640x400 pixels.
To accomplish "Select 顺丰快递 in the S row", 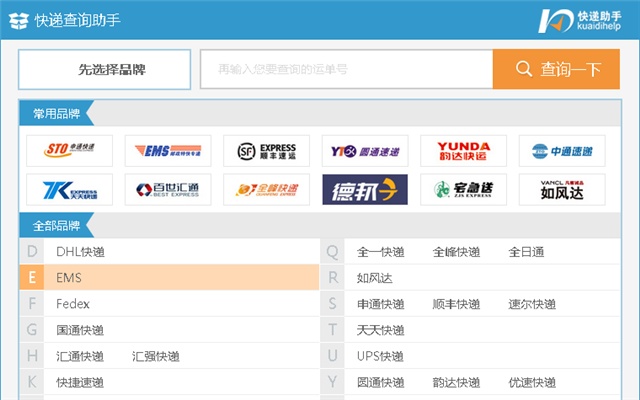I will tap(456, 304).
